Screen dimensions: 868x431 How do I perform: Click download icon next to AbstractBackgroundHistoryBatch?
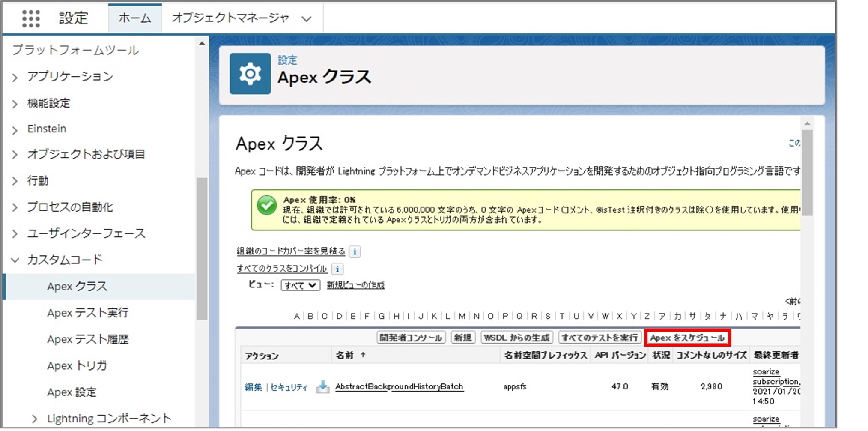click(x=323, y=387)
